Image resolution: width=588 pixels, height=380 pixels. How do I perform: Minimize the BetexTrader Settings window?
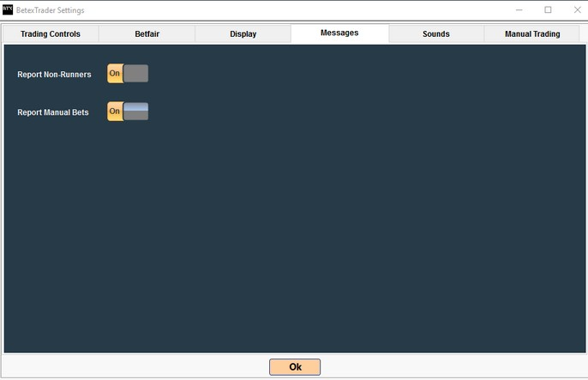point(519,10)
